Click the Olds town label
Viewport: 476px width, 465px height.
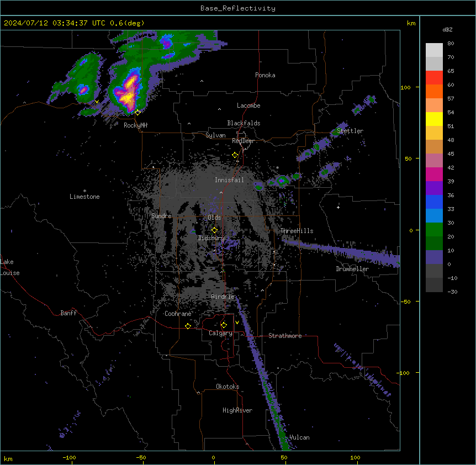tap(214, 218)
